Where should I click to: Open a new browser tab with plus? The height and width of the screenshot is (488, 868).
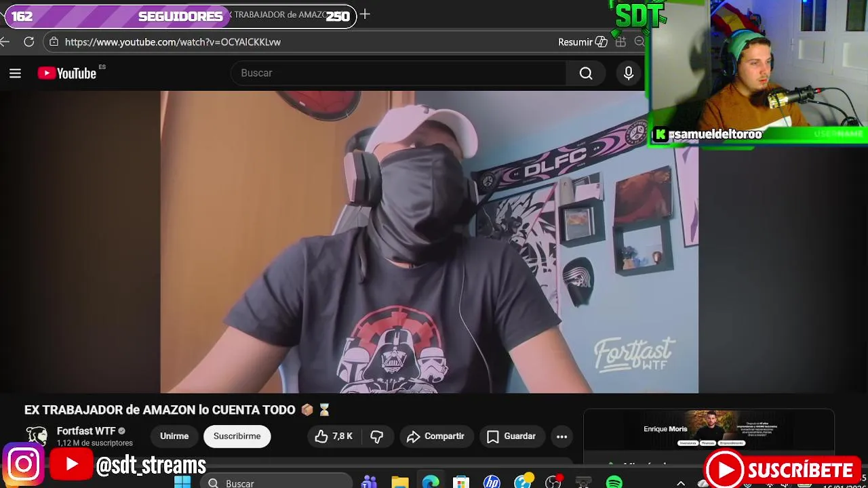(365, 14)
